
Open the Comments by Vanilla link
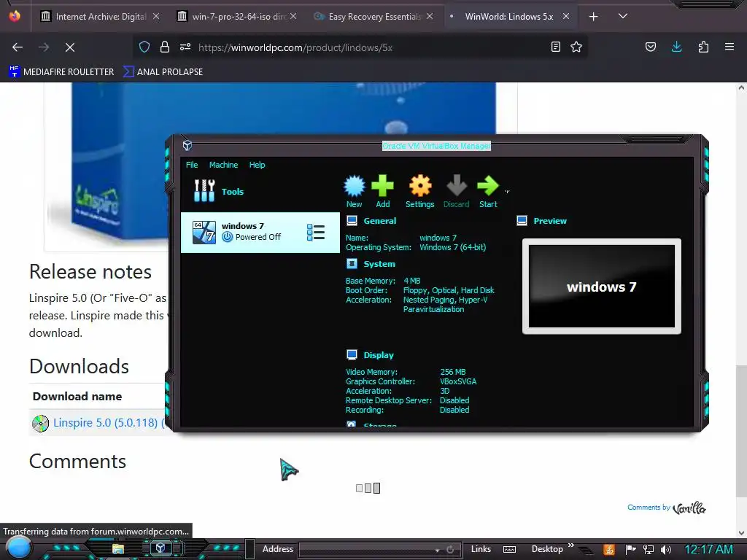(667, 507)
